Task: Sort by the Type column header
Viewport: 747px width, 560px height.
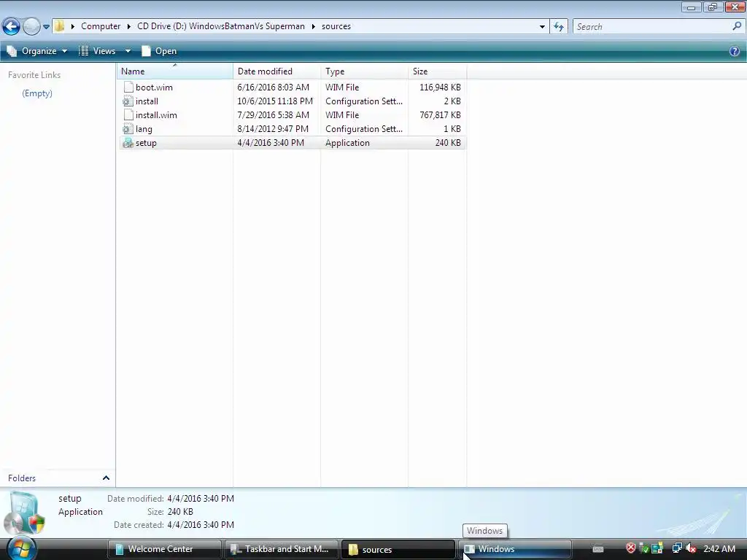Action: coord(365,71)
